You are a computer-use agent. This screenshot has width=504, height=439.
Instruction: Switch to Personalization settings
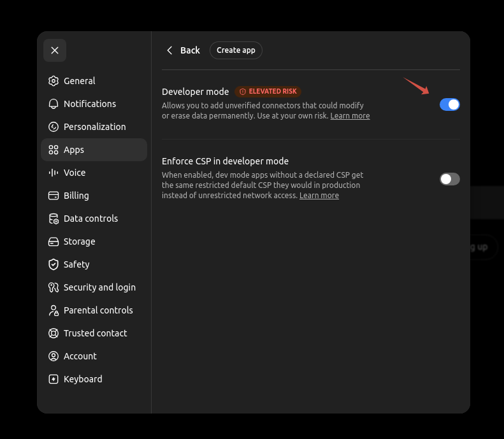(94, 127)
